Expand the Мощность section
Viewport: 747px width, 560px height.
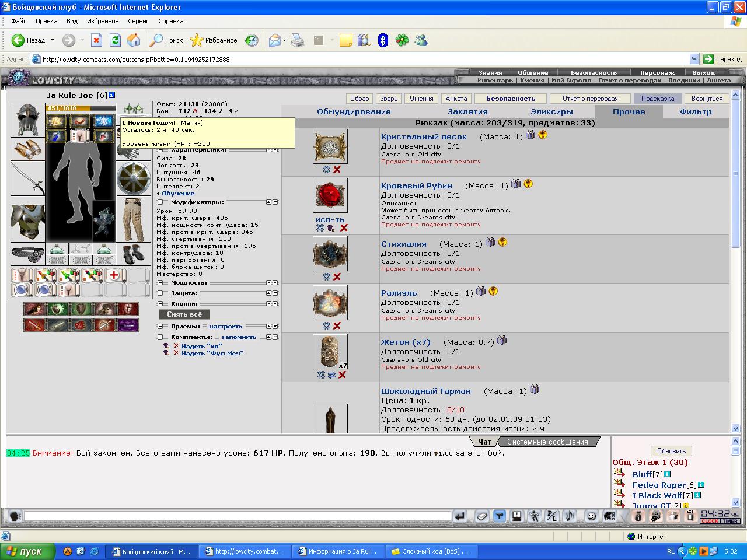pos(160,283)
